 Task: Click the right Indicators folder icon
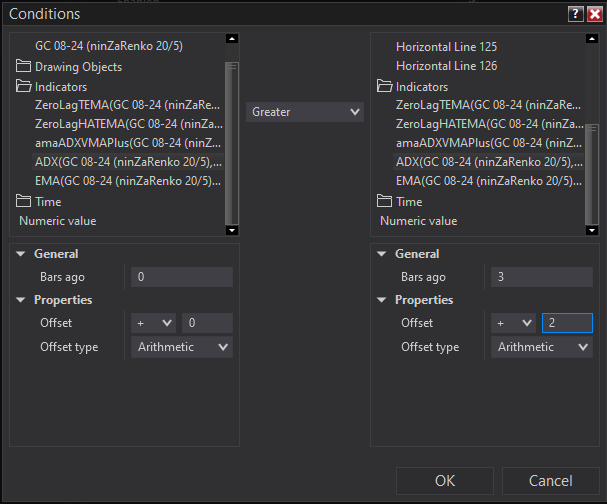(386, 86)
